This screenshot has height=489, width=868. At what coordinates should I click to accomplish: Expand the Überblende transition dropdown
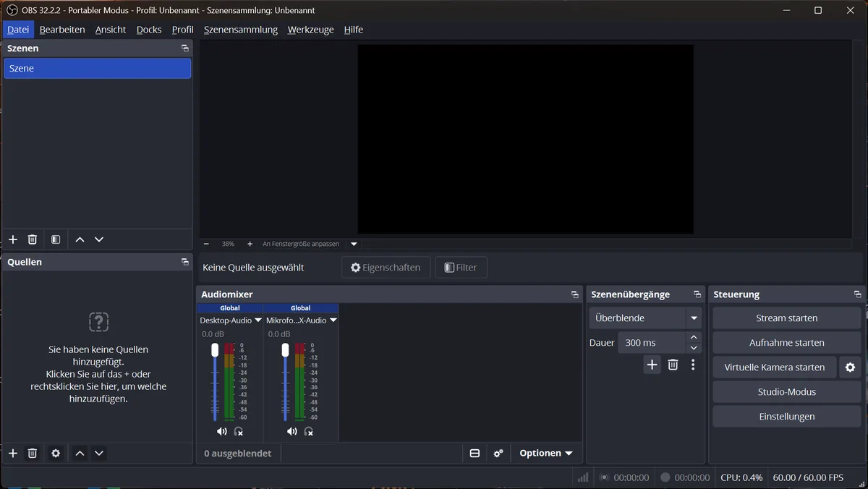tap(694, 318)
